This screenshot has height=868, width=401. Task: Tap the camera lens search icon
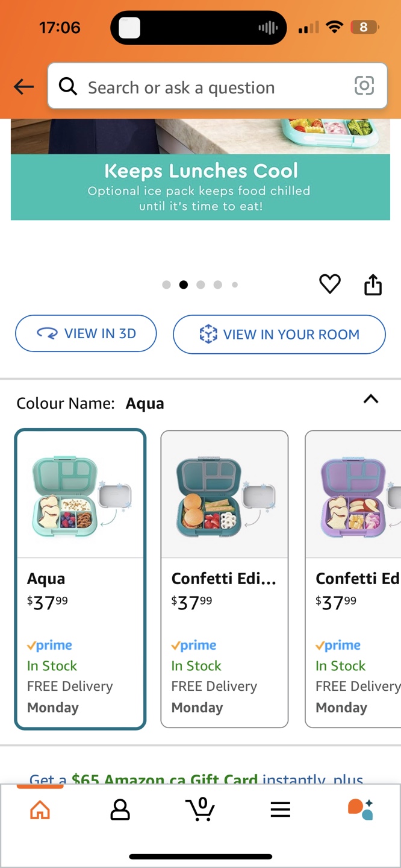[x=364, y=86]
